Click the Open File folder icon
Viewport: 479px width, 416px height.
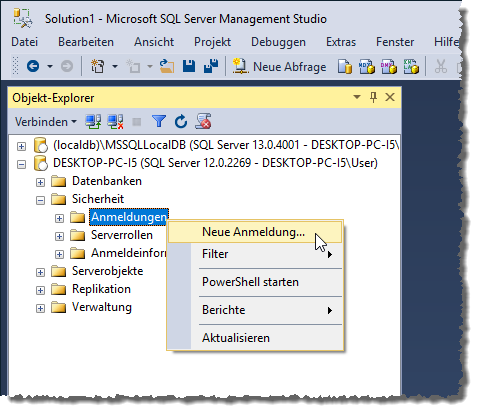coord(167,66)
